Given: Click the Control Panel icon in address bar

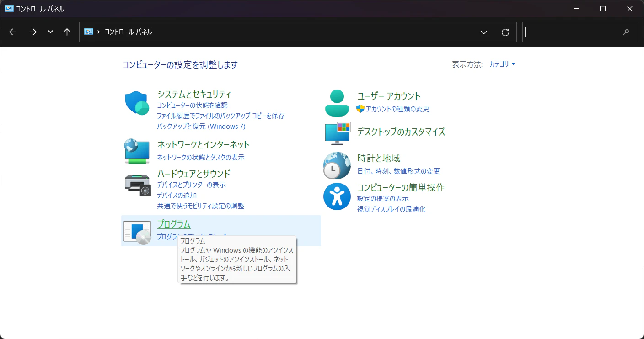Looking at the screenshot, I should [x=89, y=32].
